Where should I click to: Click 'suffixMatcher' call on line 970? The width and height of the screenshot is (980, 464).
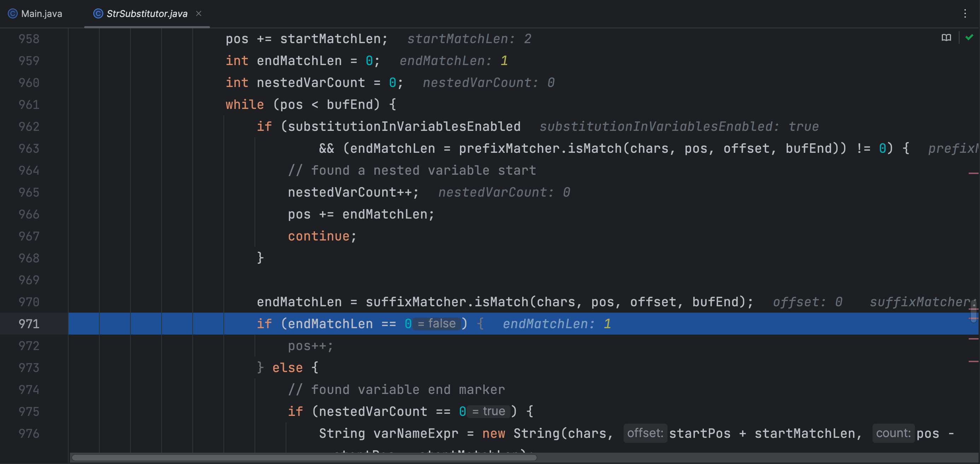415,302
